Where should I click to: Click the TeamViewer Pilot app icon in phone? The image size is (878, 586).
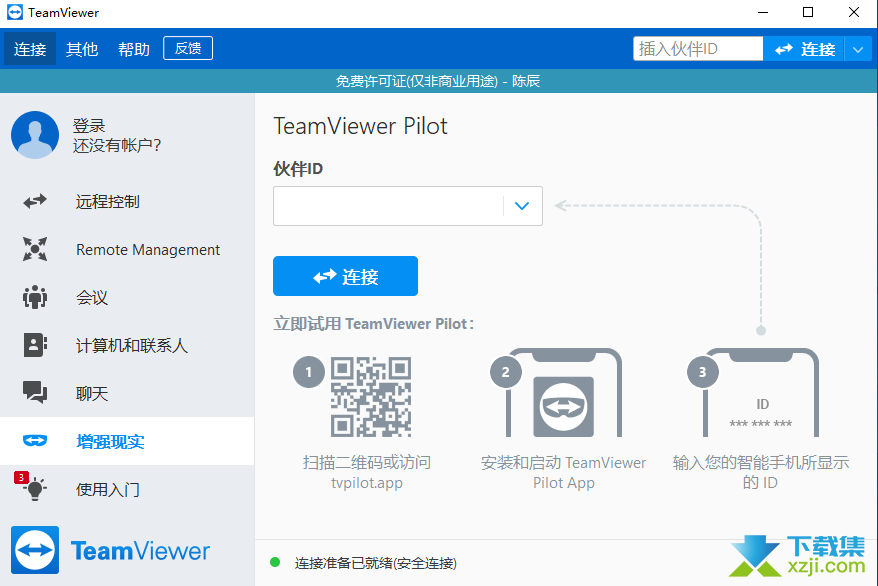[563, 406]
